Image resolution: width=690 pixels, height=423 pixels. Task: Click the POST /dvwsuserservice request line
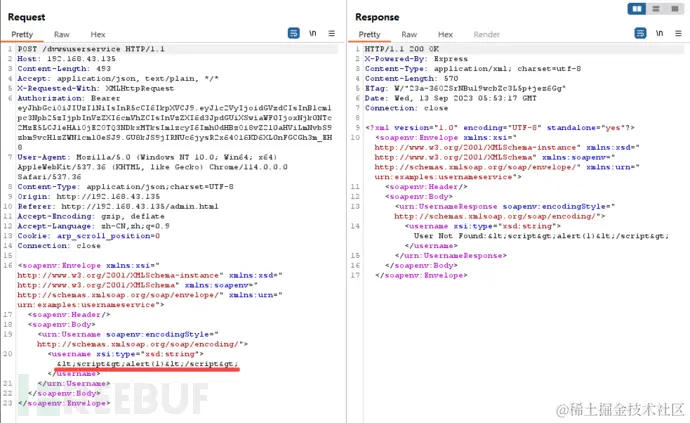[x=91, y=49]
